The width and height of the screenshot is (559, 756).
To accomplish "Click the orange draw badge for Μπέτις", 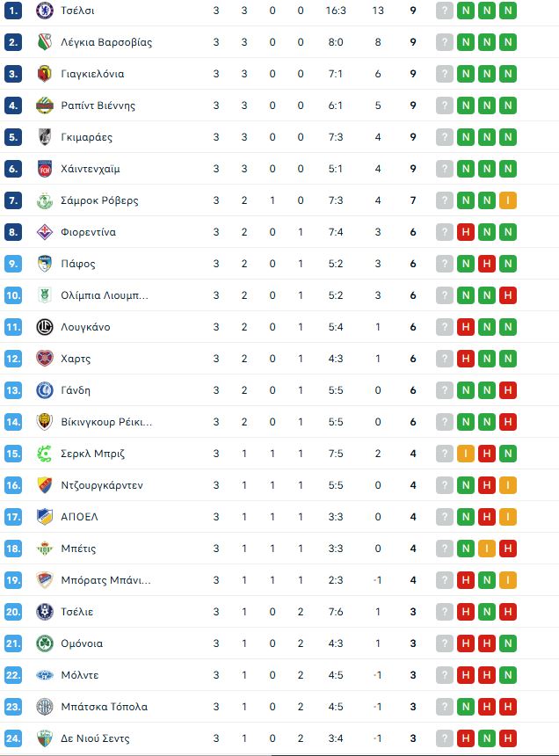I will coord(487,549).
